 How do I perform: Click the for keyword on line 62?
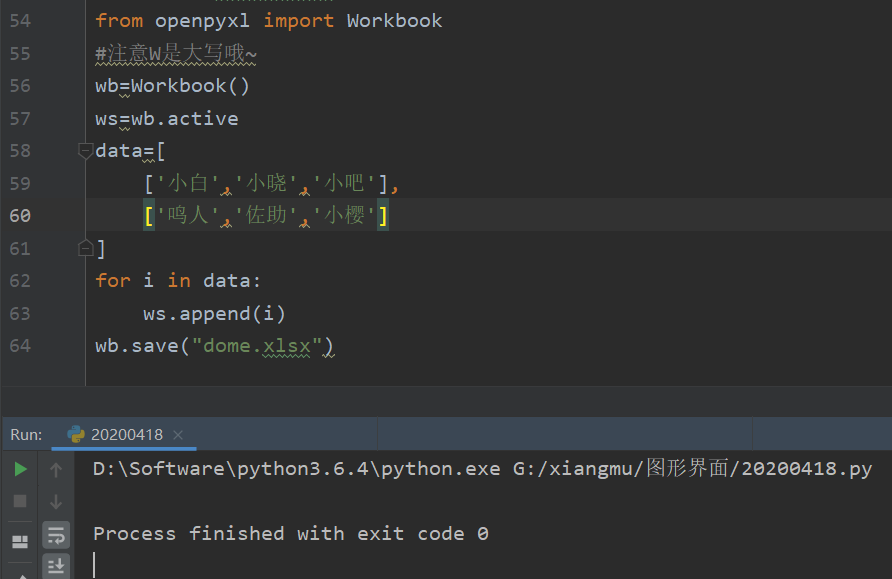click(x=113, y=281)
